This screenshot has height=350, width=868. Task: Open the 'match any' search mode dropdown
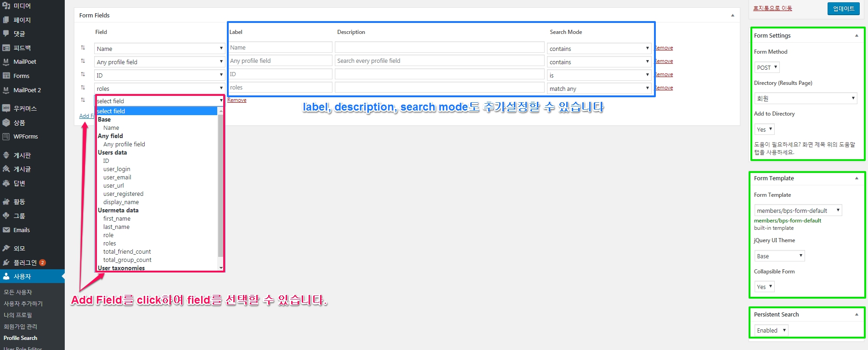599,89
